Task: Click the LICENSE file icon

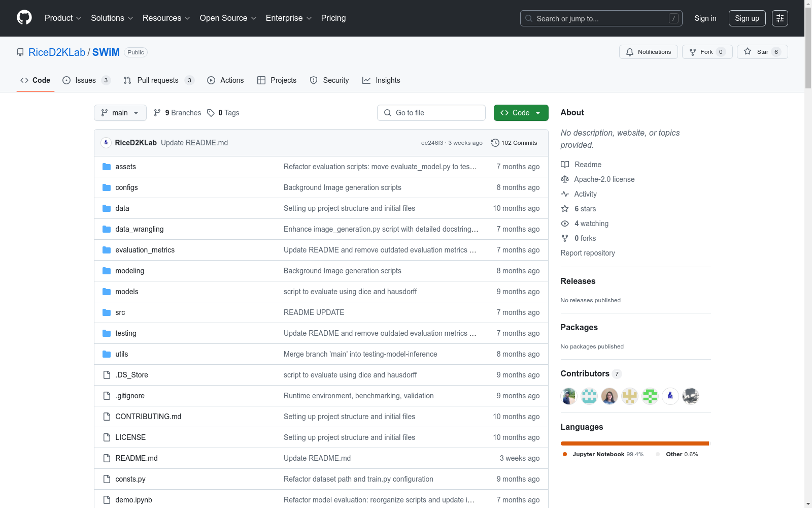Action: point(107,437)
